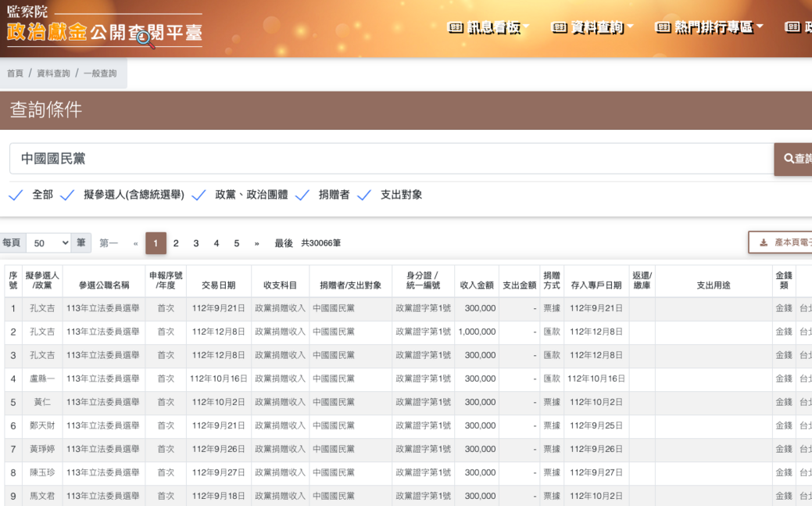The height and width of the screenshot is (506, 812).
Task: Click the 序號 column header
Action: [x=13, y=281]
